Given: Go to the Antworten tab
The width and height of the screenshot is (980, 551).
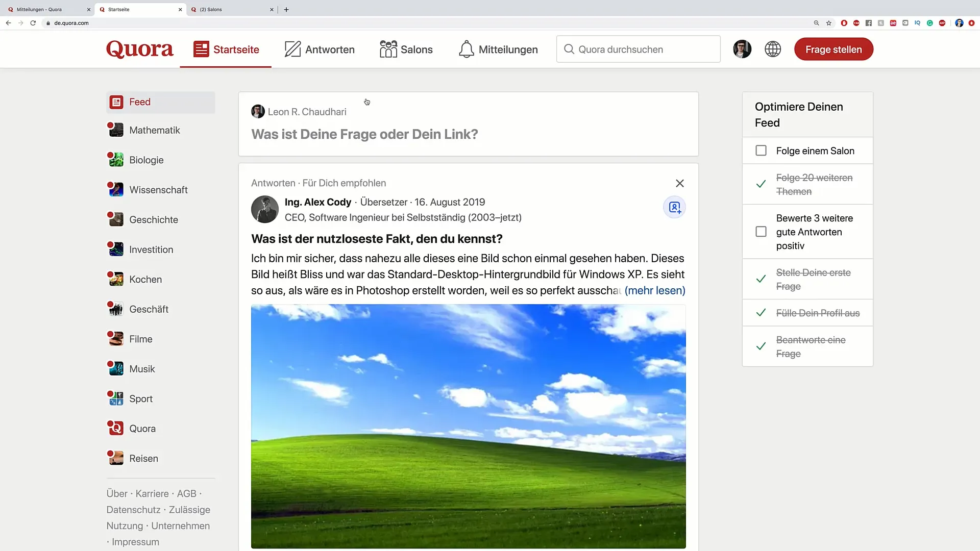Looking at the screenshot, I should click(x=320, y=49).
